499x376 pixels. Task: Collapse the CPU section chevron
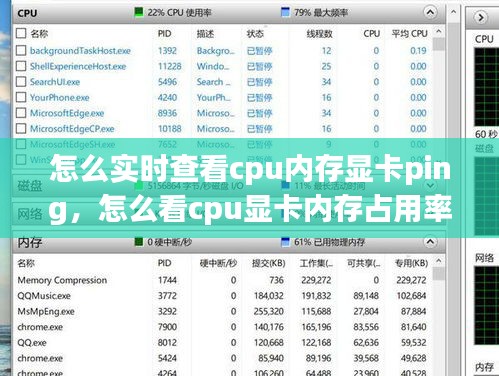coord(430,13)
